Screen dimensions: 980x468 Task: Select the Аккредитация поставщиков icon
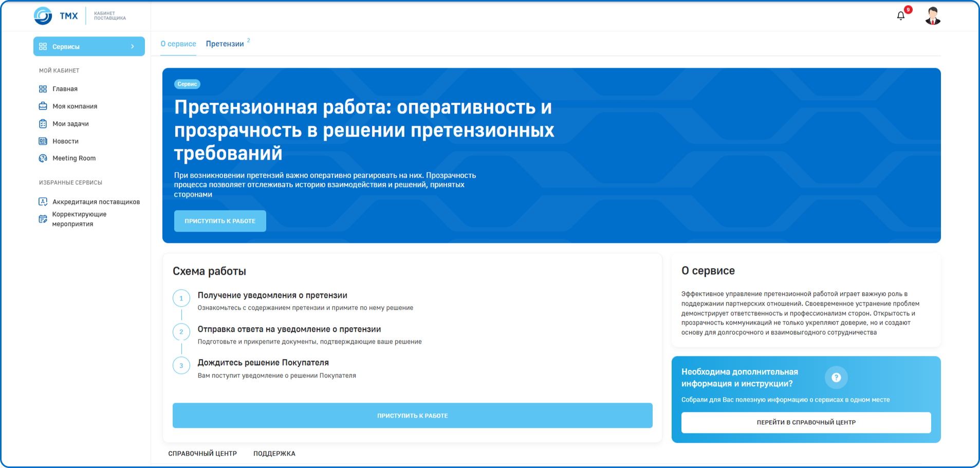tap(43, 201)
